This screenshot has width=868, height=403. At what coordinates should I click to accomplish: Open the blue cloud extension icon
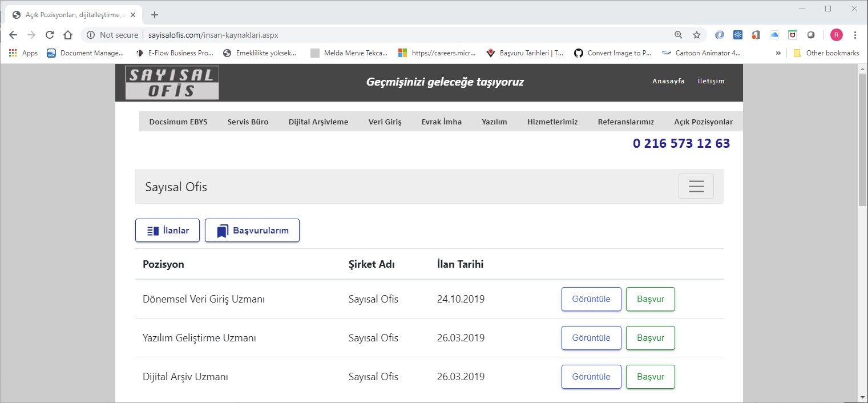774,35
